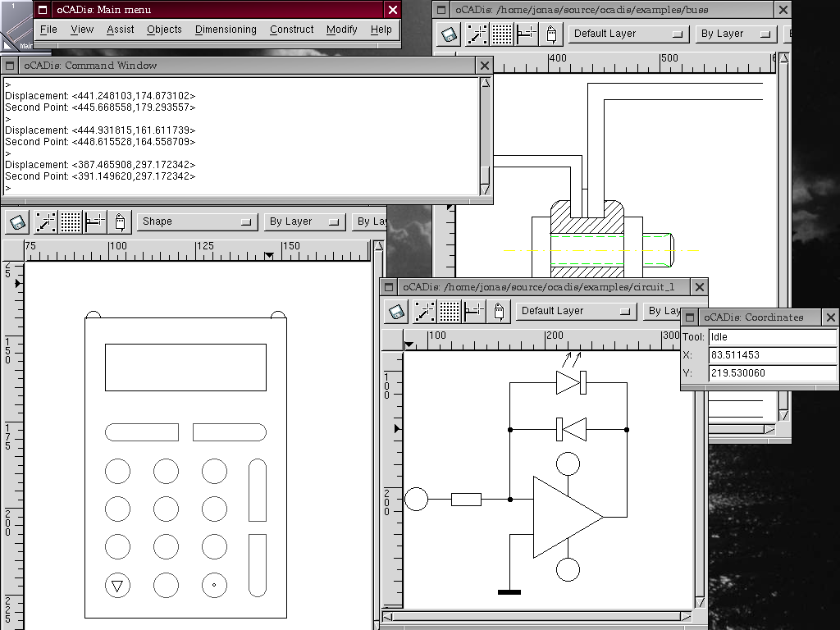Toggle grid display in calculator drawing window
The width and height of the screenshot is (840, 630).
pyautogui.click(x=71, y=221)
